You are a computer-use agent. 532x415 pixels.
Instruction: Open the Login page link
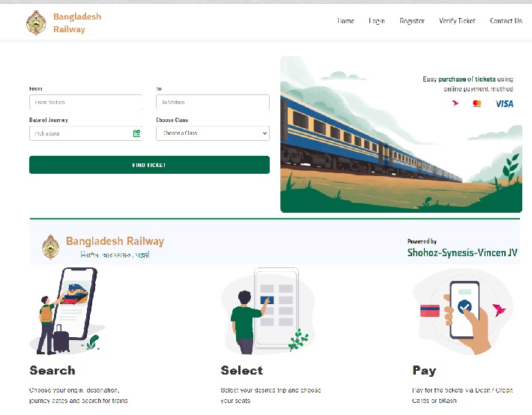pyautogui.click(x=377, y=21)
